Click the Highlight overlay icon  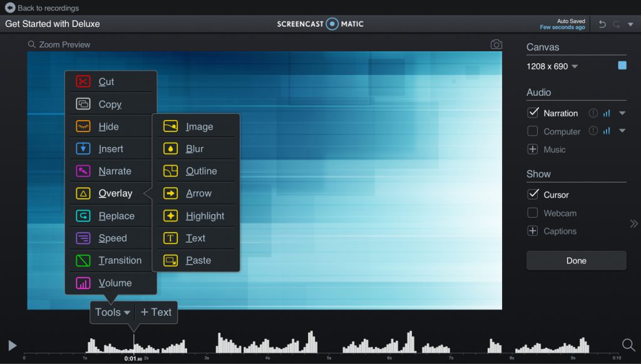pyautogui.click(x=170, y=216)
